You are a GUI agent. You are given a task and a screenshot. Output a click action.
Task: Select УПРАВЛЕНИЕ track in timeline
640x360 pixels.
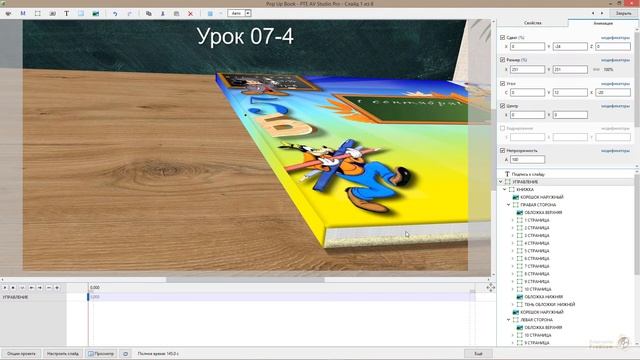click(16, 297)
